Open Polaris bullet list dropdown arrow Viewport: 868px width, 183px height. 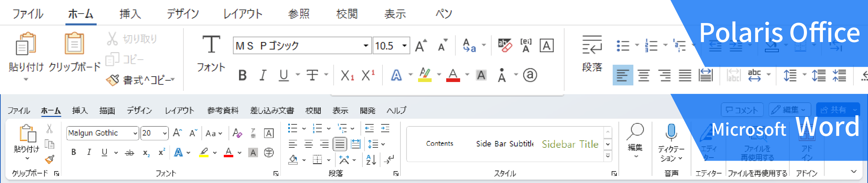pyautogui.click(x=637, y=45)
